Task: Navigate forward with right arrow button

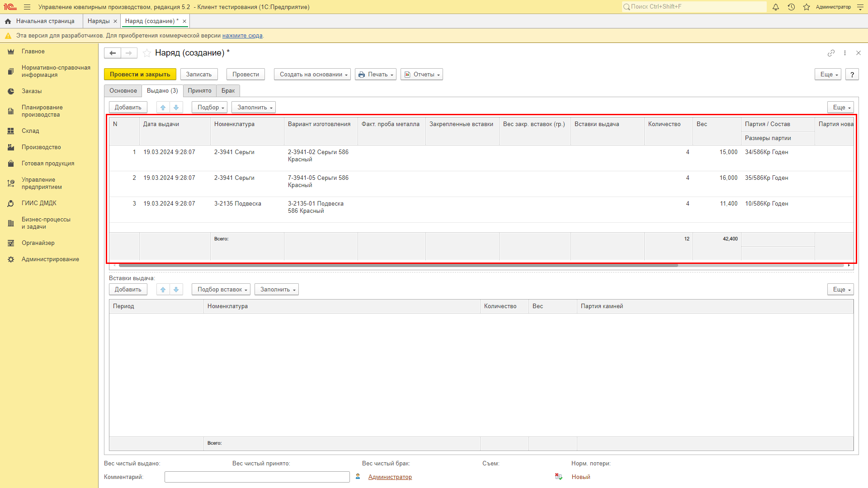Action: pyautogui.click(x=129, y=53)
